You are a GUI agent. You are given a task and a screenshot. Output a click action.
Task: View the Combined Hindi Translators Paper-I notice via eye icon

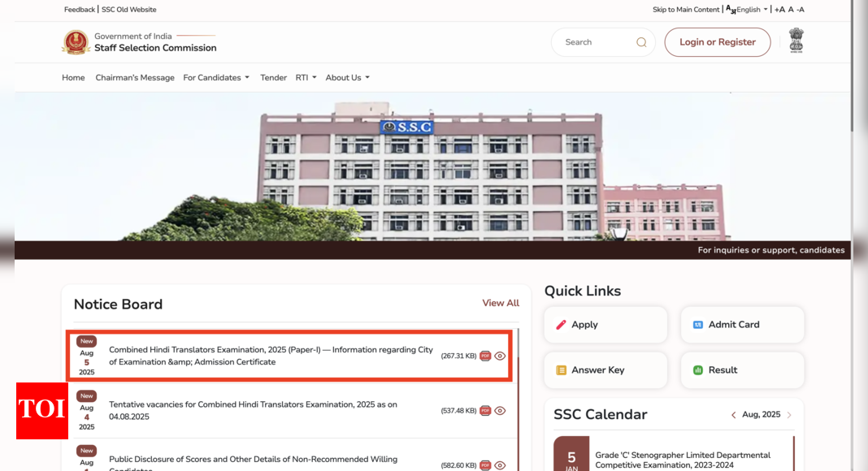500,356
